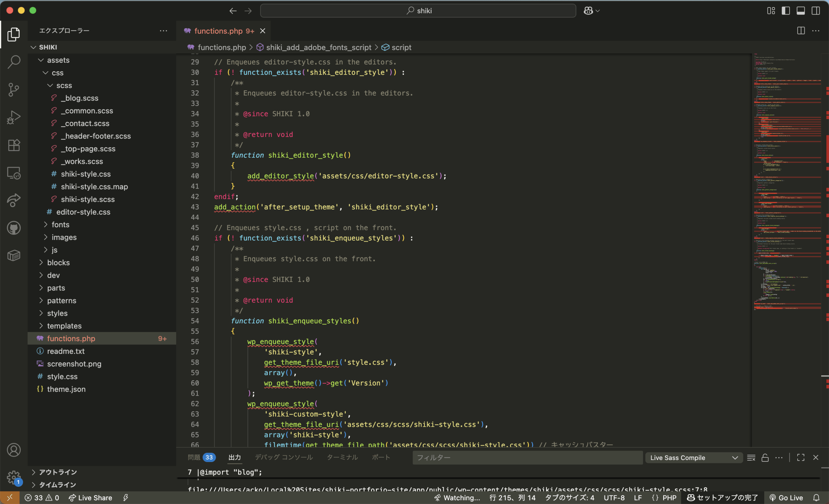Click the Copilot icon in title bar
829x504 pixels.
[588, 11]
